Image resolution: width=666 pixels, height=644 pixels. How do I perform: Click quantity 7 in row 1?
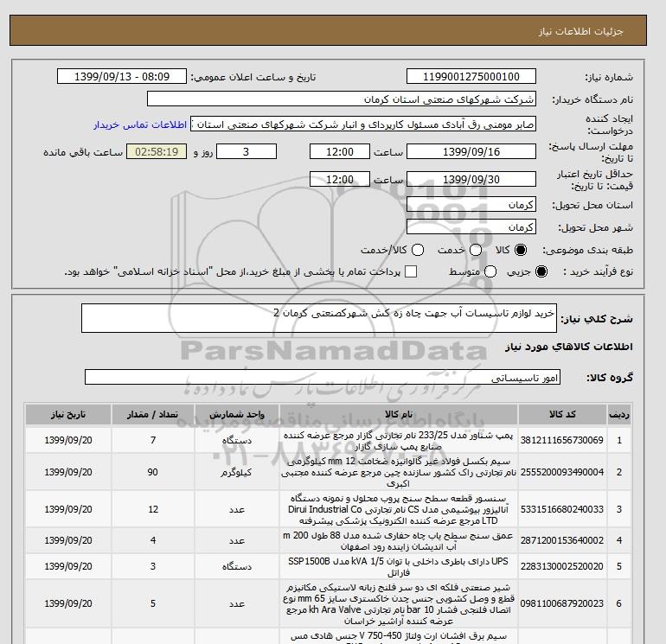153,440
